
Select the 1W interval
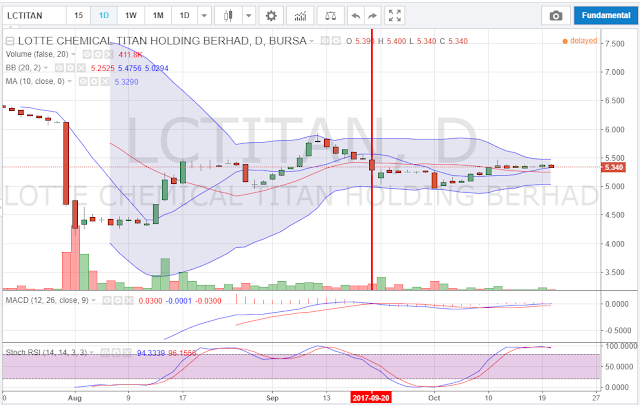click(x=131, y=16)
